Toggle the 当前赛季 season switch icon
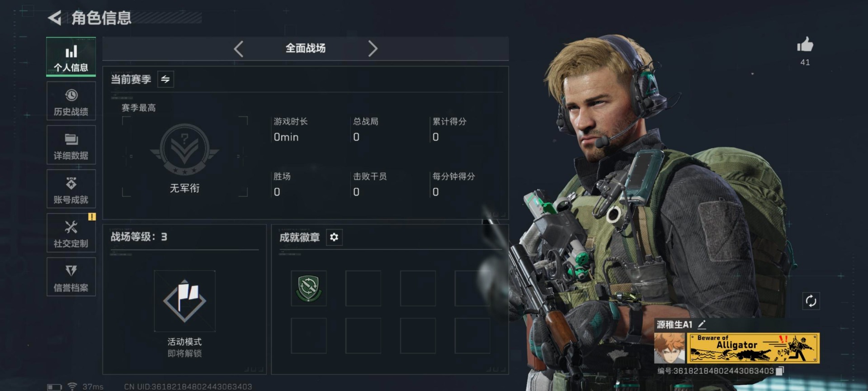Image resolution: width=868 pixels, height=391 pixels. click(x=165, y=79)
